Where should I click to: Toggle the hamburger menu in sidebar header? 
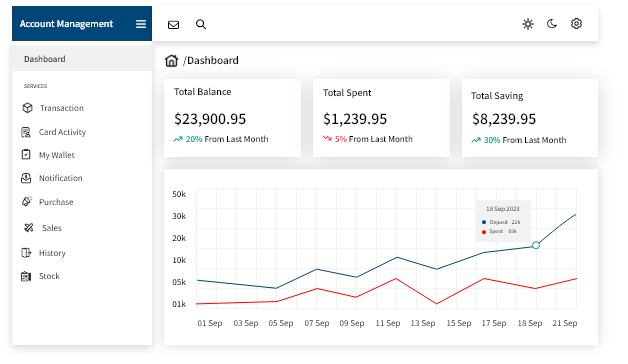[141, 24]
